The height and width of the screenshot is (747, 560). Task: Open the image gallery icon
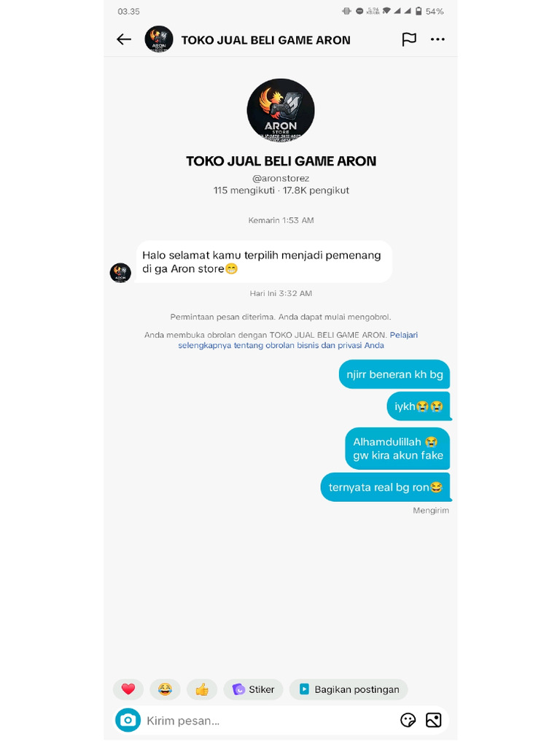433,720
